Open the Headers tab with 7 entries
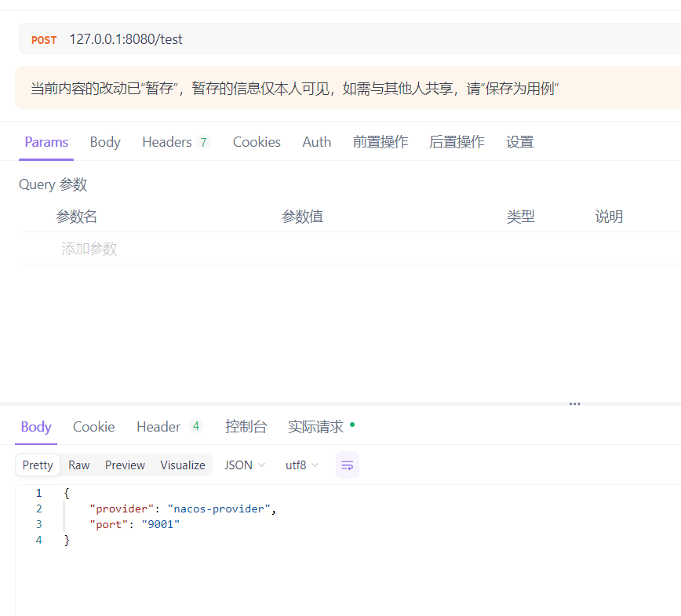This screenshot has height=616, width=681. (x=176, y=142)
